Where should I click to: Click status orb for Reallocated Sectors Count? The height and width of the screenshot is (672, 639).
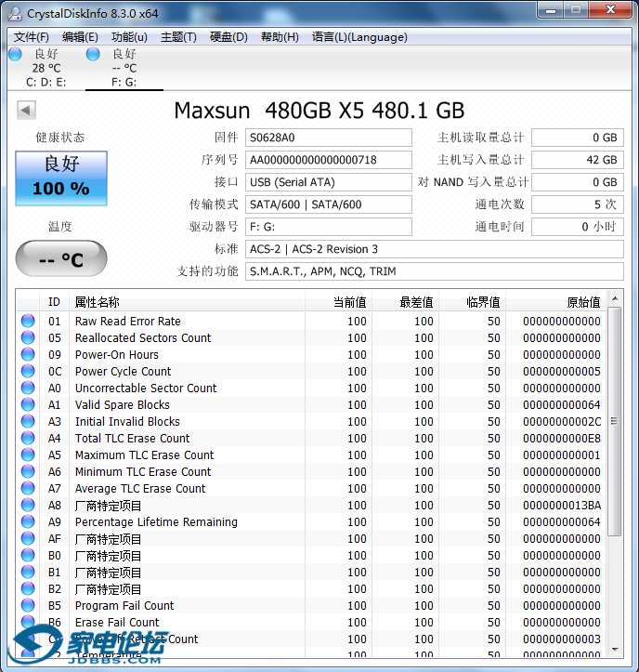(28, 337)
